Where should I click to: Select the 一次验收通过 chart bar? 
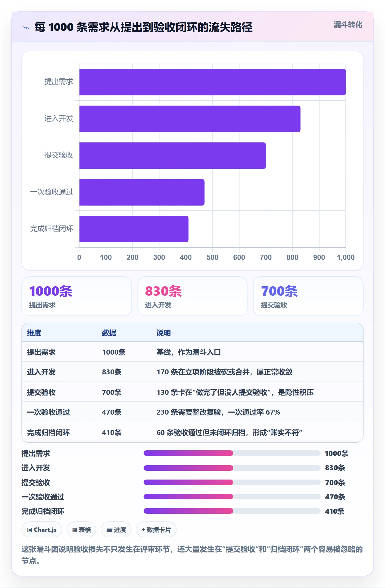click(142, 192)
